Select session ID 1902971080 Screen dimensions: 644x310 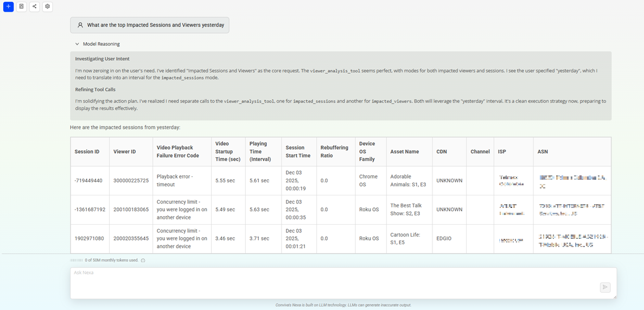89,238
